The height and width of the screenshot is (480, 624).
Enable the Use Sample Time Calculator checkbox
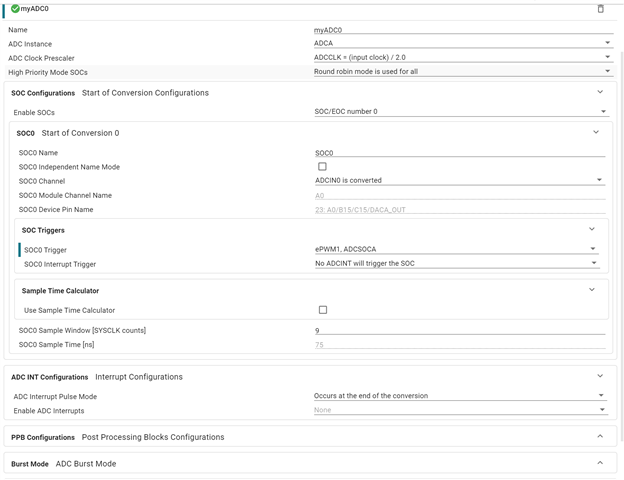tap(322, 310)
